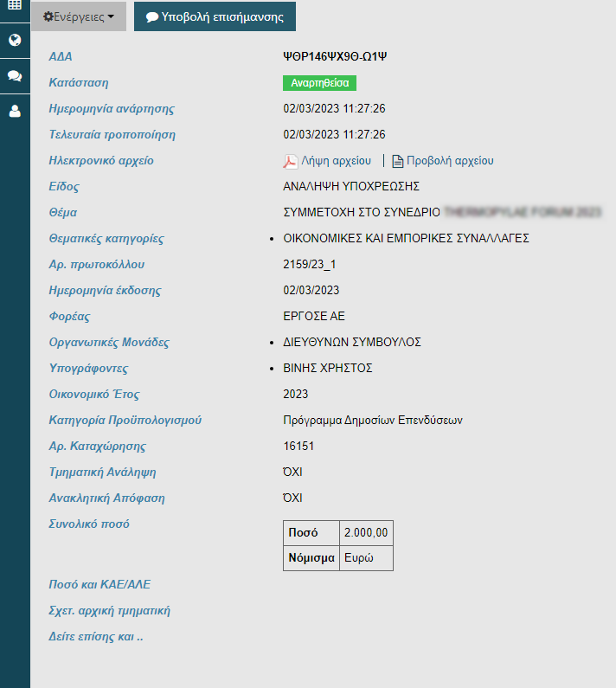Open the globe icon in sidebar
Image resolution: width=616 pixels, height=688 pixels.
[x=15, y=40]
